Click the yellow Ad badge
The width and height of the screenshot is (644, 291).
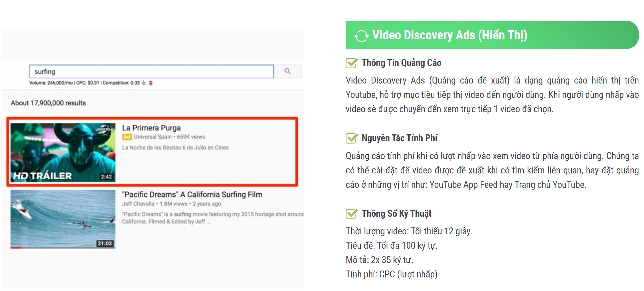pyautogui.click(x=127, y=137)
